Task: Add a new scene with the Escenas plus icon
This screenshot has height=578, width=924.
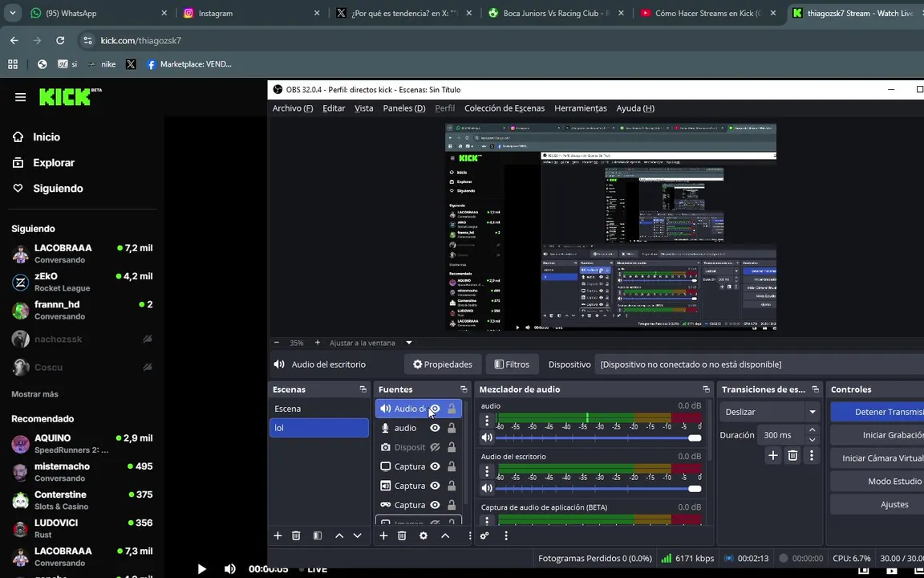Action: coord(278,535)
